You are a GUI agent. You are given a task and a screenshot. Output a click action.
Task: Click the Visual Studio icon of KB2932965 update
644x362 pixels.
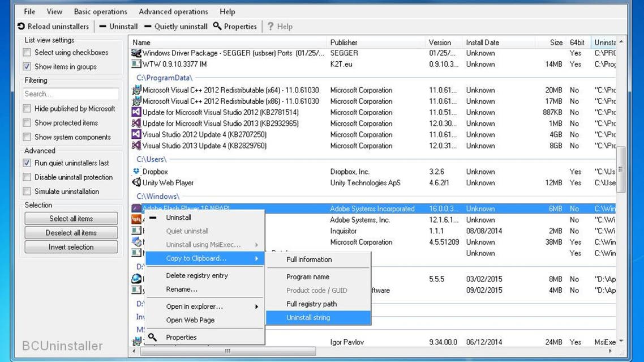pos(136,123)
